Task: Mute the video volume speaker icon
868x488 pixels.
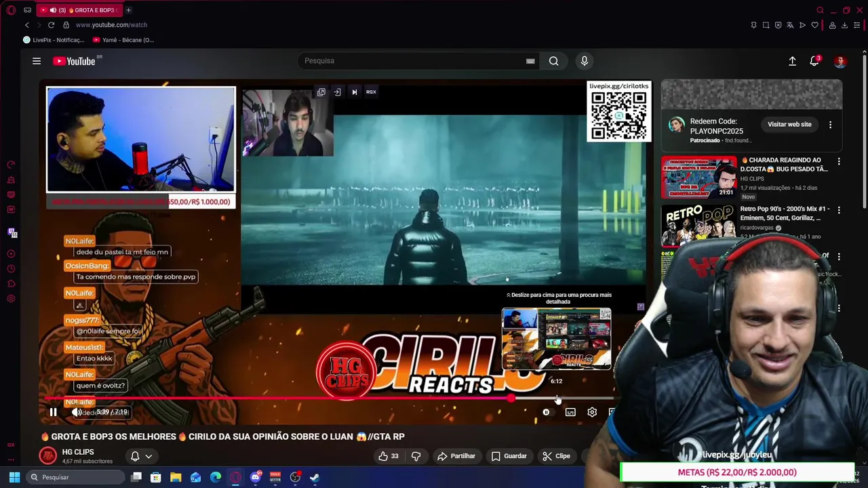Action: click(x=77, y=412)
